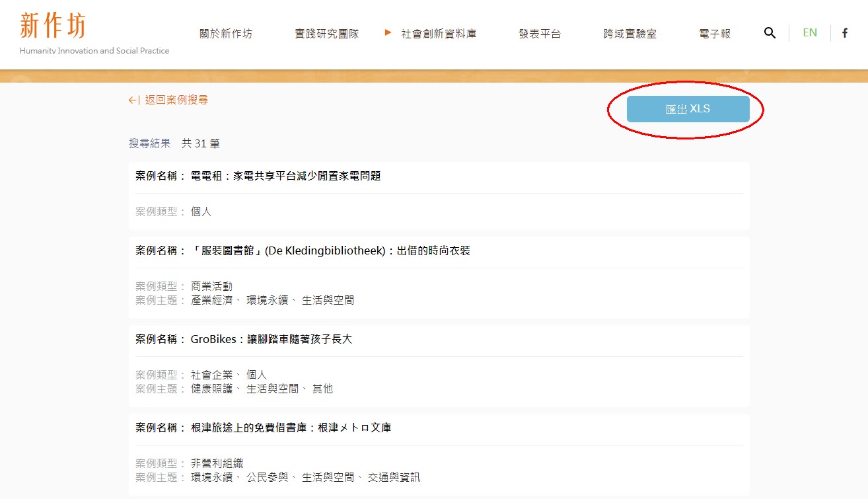Open the 跨域實驗室 menu
Image resolution: width=868 pixels, height=499 pixels.
[x=630, y=34]
